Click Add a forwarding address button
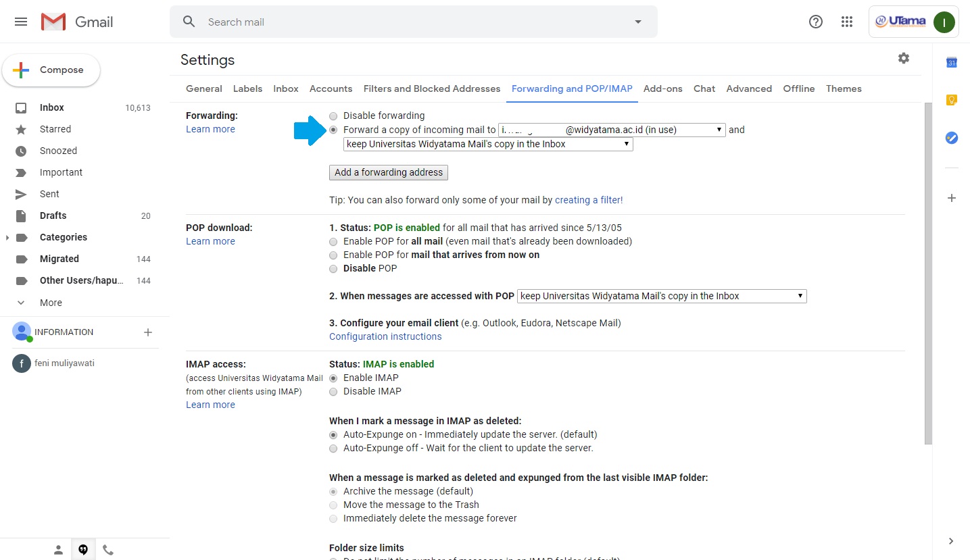The width and height of the screenshot is (970, 560). 388,173
